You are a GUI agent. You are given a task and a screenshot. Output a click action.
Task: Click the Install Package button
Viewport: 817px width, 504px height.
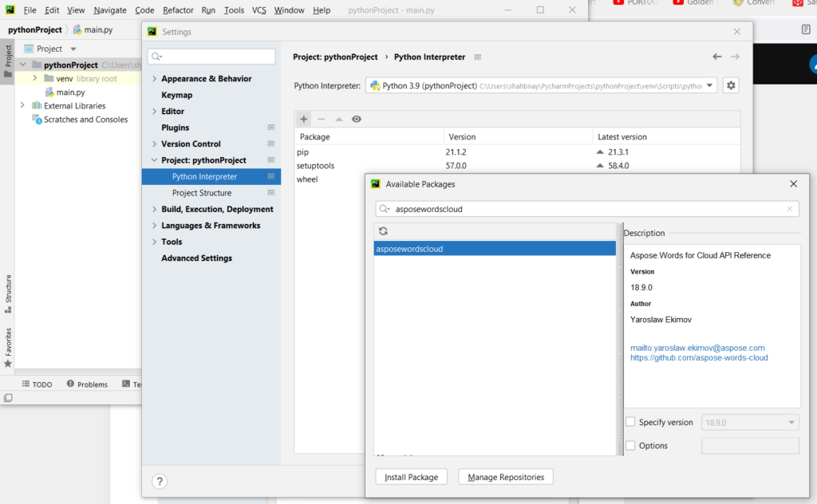coord(411,477)
